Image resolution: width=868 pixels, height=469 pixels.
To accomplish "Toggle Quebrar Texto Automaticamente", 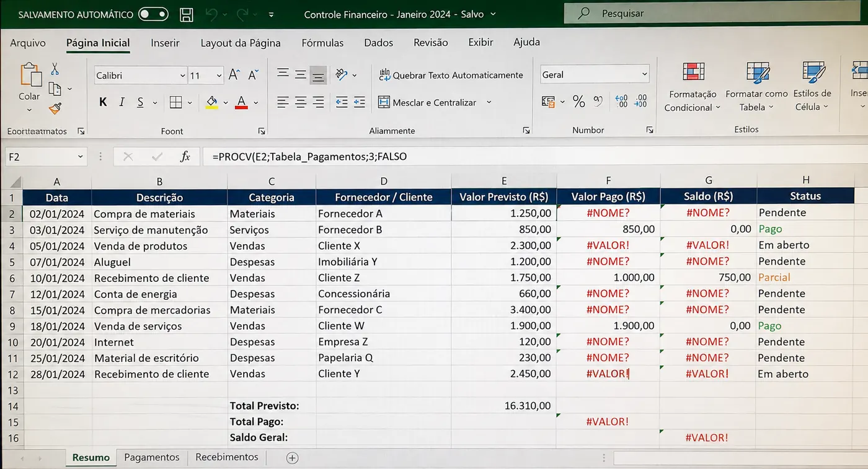I will tap(451, 75).
